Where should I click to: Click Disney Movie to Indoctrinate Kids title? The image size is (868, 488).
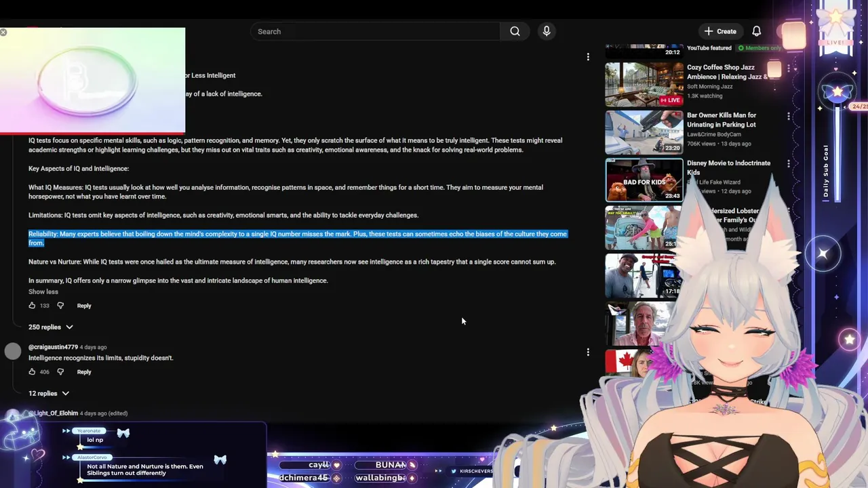point(728,167)
